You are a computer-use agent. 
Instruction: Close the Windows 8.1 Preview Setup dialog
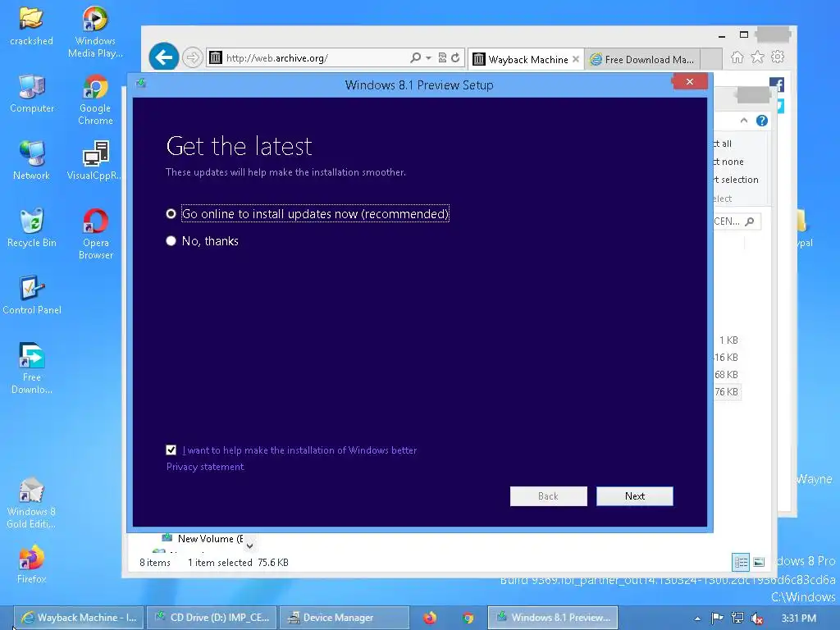coord(689,81)
